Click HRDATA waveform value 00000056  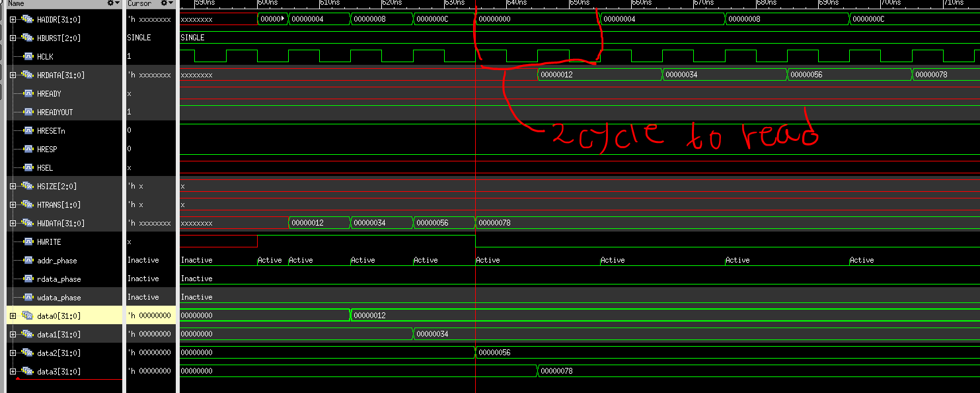click(806, 75)
